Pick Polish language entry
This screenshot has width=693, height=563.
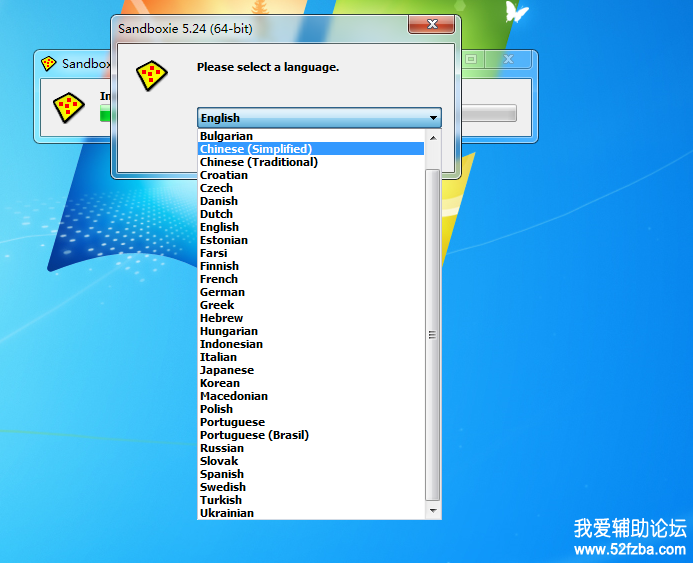311,409
